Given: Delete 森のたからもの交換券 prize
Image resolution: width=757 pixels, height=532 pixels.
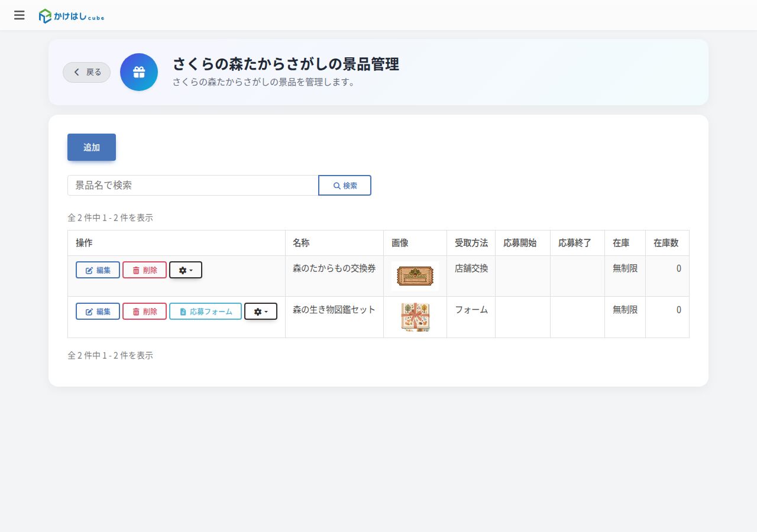Looking at the screenshot, I should pos(145,270).
